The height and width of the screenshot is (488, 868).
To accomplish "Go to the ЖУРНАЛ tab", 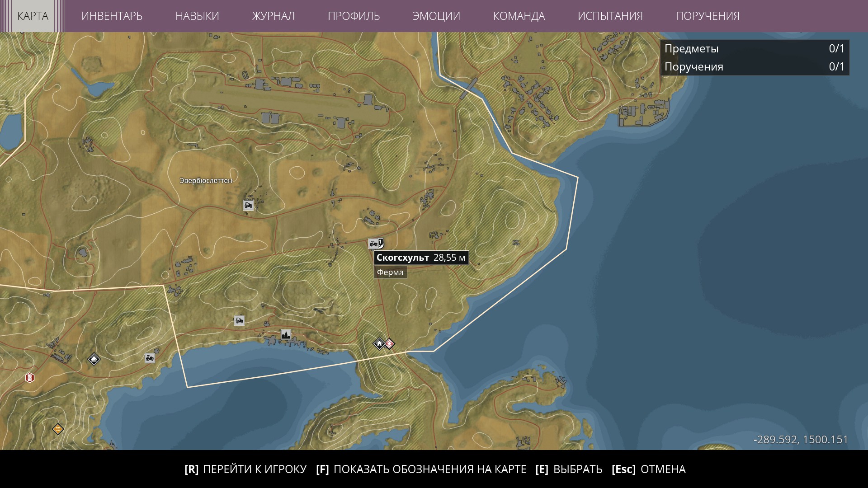I will point(274,16).
